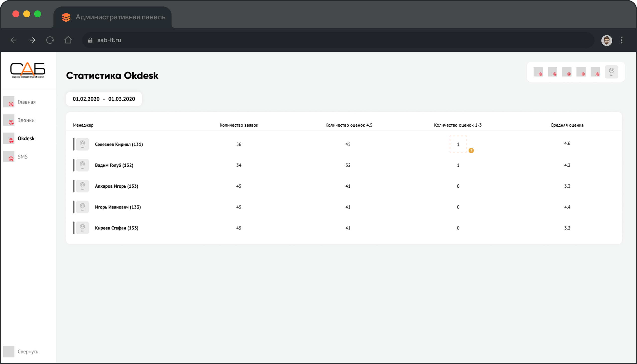Open manager Вадим Голуб (132)

pos(114,165)
